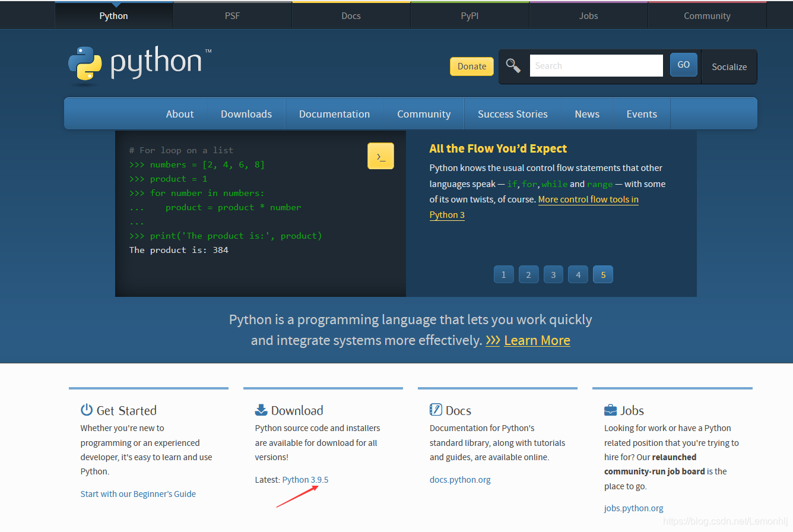Click the Get Started heading
The height and width of the screenshot is (532, 793).
126,410
